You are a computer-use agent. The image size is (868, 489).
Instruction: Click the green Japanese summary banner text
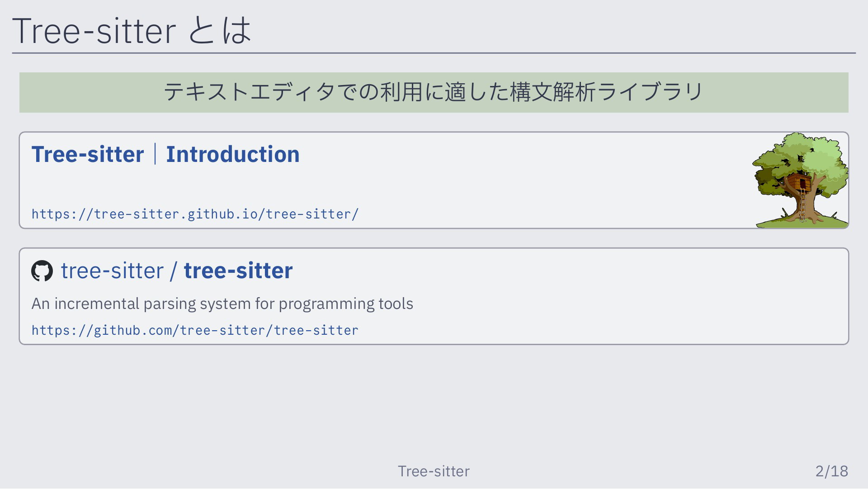click(x=434, y=92)
